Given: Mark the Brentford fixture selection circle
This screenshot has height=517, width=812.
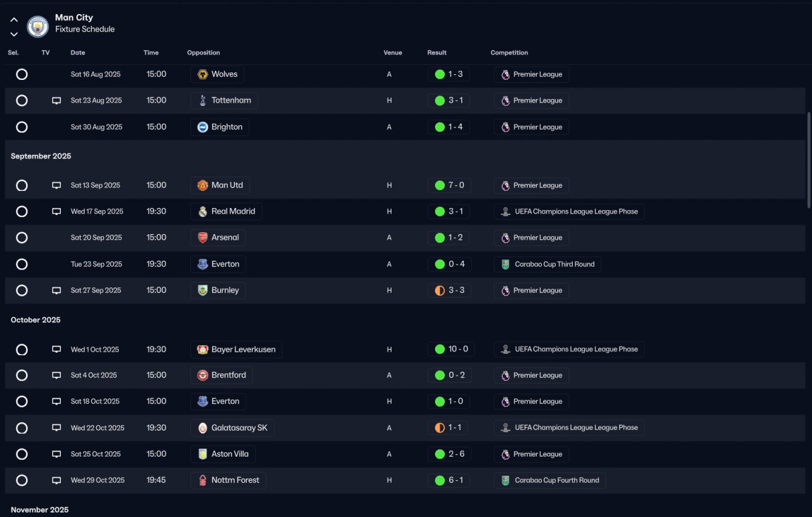Looking at the screenshot, I should tap(22, 376).
